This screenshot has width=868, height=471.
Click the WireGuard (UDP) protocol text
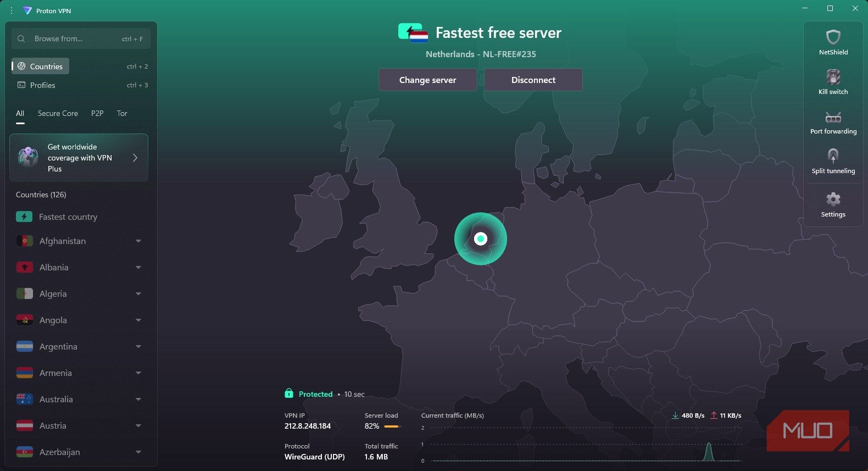pos(315,457)
